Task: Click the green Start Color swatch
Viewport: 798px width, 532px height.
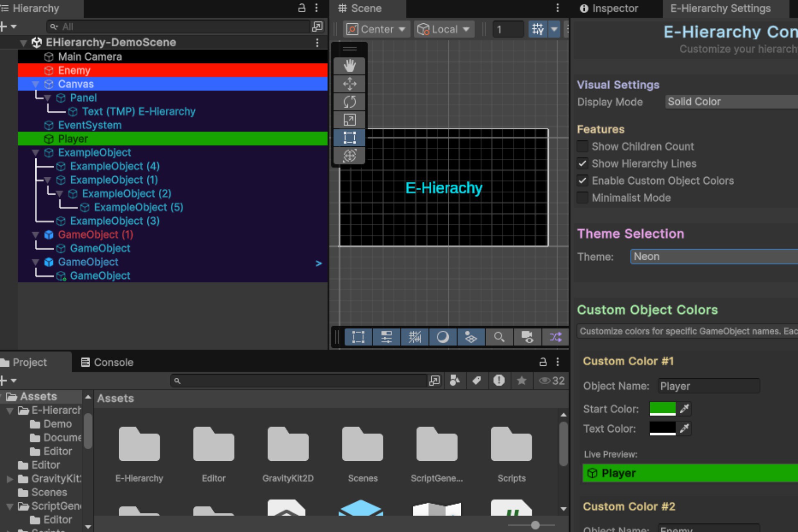Action: click(662, 408)
